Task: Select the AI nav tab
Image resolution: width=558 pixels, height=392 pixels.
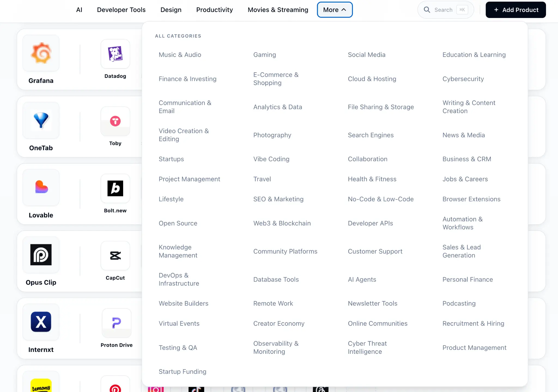Action: [79, 10]
